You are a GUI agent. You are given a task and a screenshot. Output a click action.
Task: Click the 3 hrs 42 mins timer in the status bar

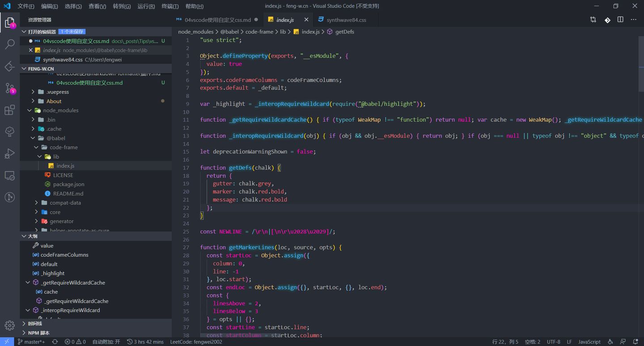[145, 342]
